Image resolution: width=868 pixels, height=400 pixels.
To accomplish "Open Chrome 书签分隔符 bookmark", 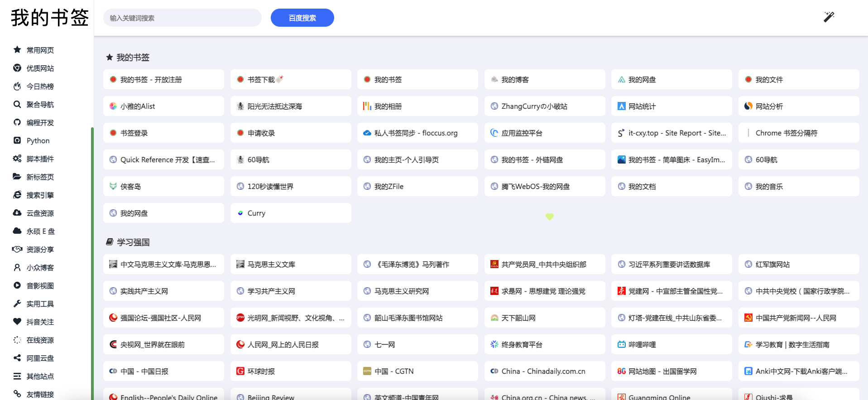I will click(x=799, y=133).
